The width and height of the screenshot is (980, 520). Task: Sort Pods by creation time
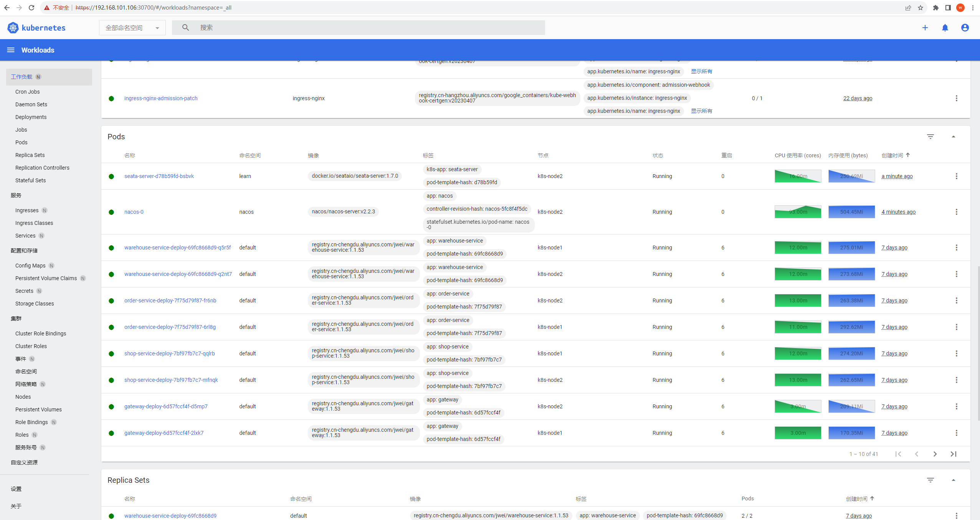(x=896, y=155)
